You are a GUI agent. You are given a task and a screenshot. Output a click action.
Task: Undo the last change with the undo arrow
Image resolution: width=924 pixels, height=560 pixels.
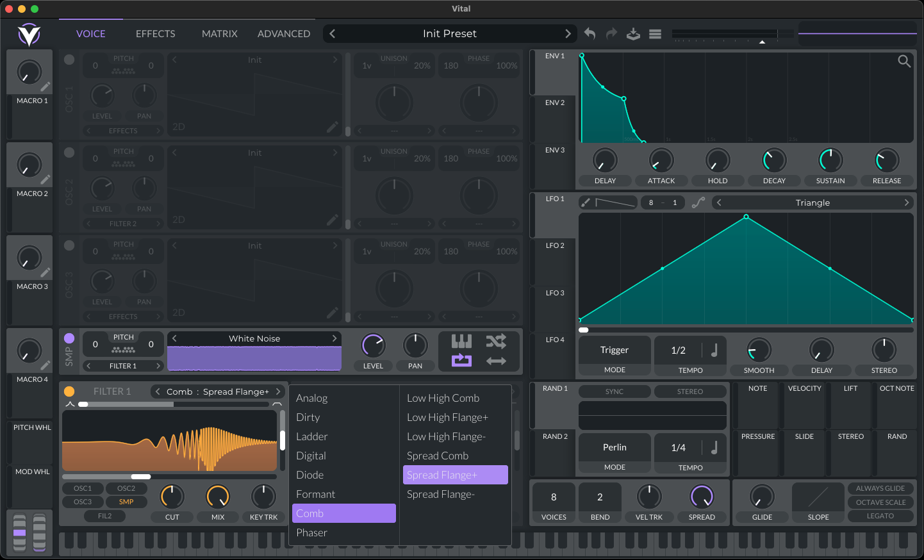[590, 33]
